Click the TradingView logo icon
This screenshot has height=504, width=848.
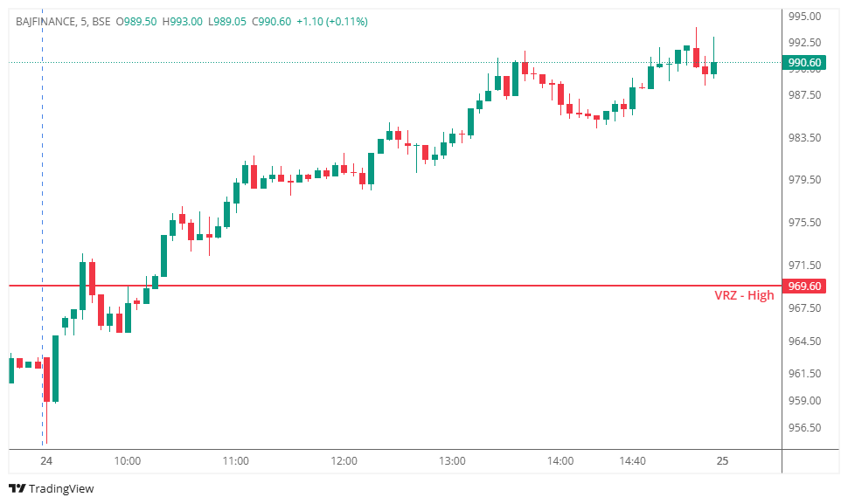coord(17,488)
